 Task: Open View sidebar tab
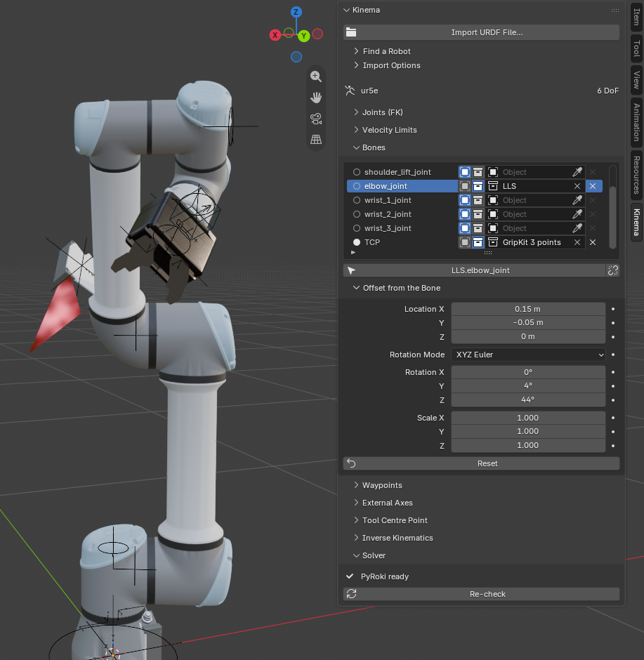point(636,80)
